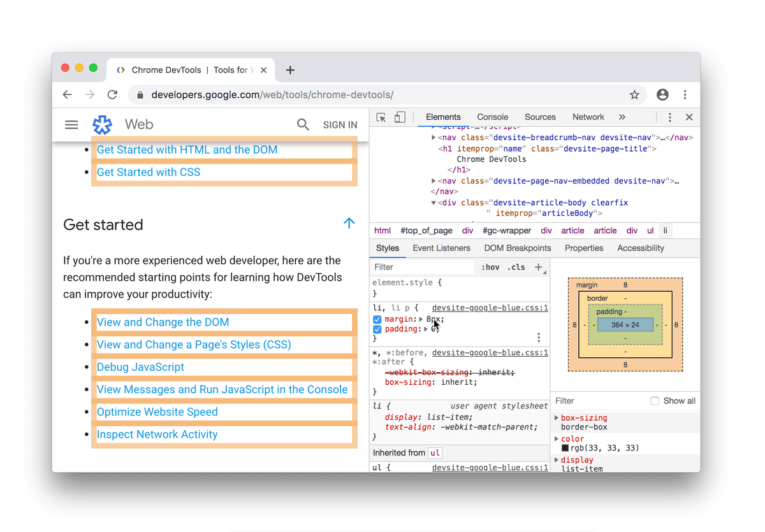The width and height of the screenshot is (765, 532).
Task: Open the site hamburger menu
Action: [x=71, y=125]
